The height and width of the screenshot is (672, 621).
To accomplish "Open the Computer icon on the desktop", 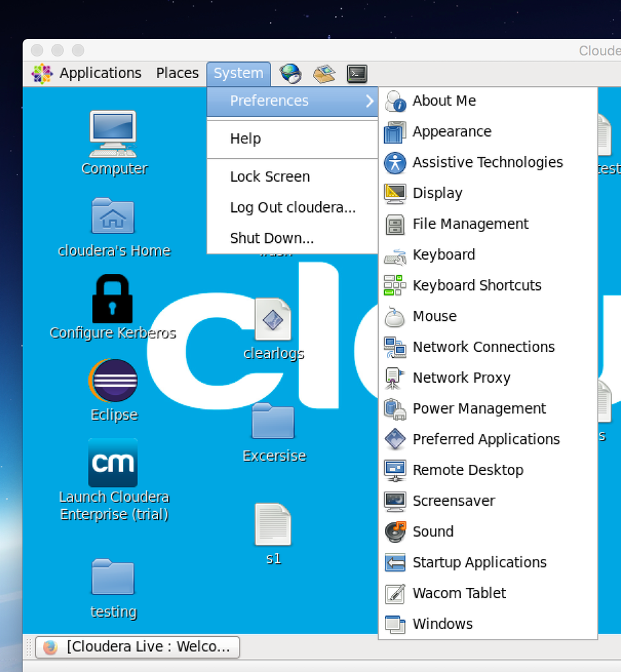I will click(x=113, y=134).
